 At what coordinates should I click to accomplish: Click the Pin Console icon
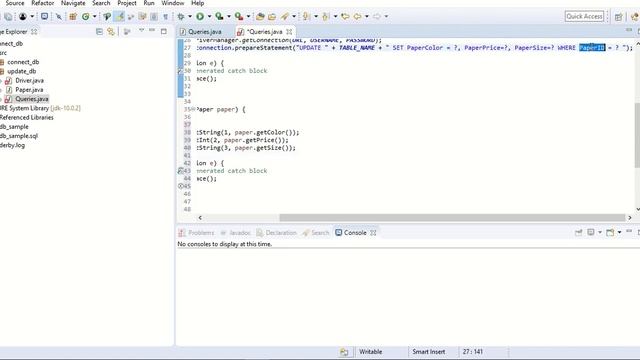[x=578, y=232]
